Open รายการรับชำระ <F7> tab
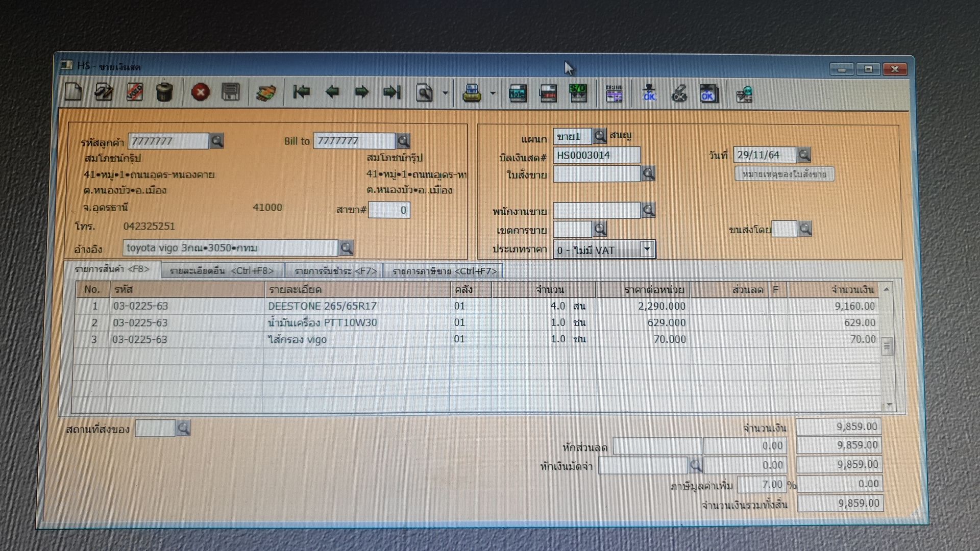Image resolution: width=980 pixels, height=551 pixels. (x=335, y=271)
